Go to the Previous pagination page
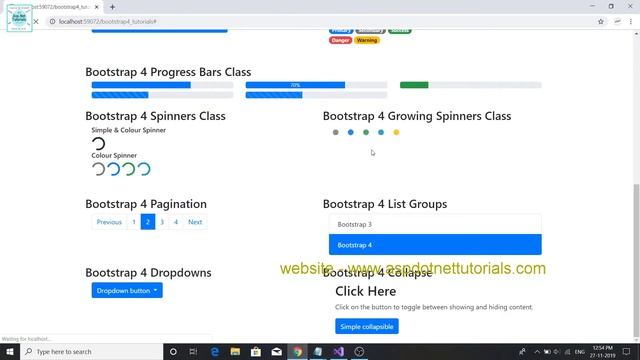 tap(109, 222)
